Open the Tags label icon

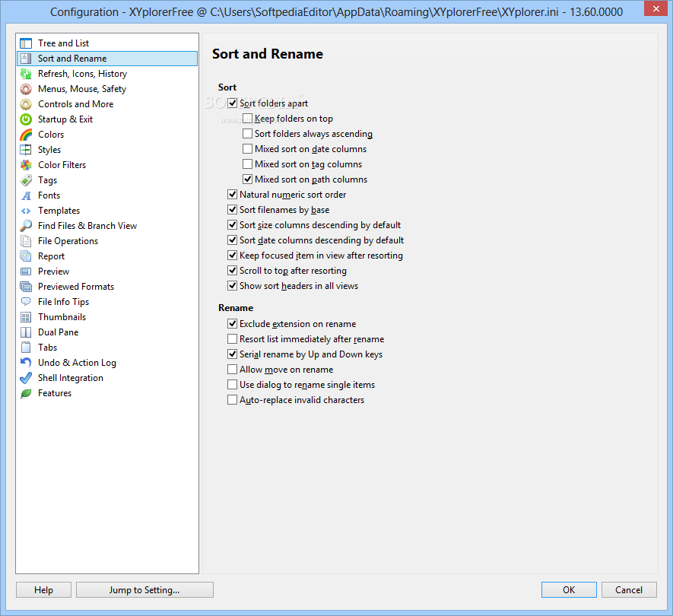point(26,180)
